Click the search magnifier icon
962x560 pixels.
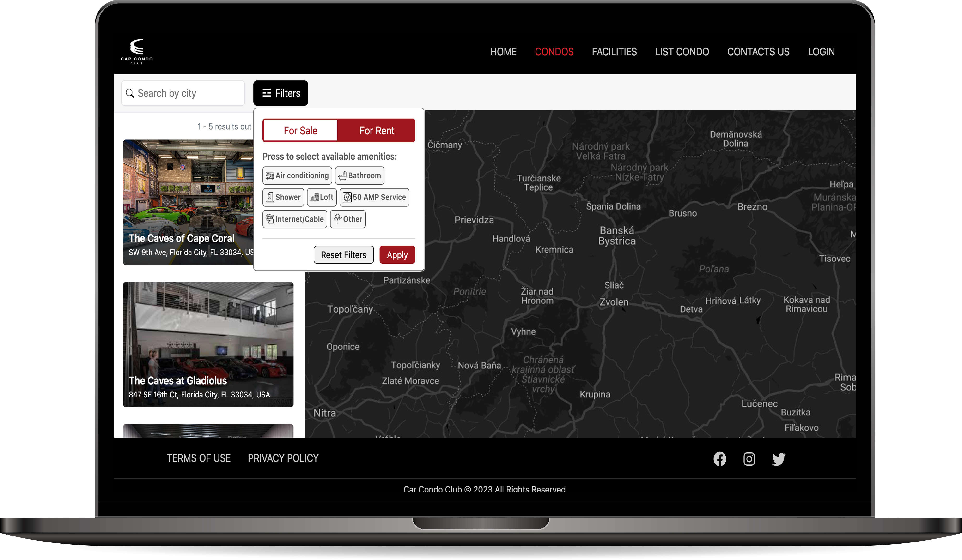[130, 93]
